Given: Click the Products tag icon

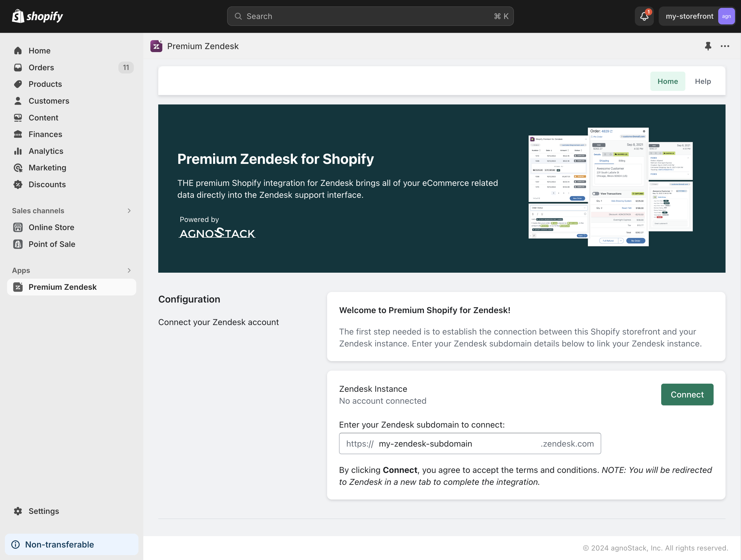Looking at the screenshot, I should click(x=18, y=84).
